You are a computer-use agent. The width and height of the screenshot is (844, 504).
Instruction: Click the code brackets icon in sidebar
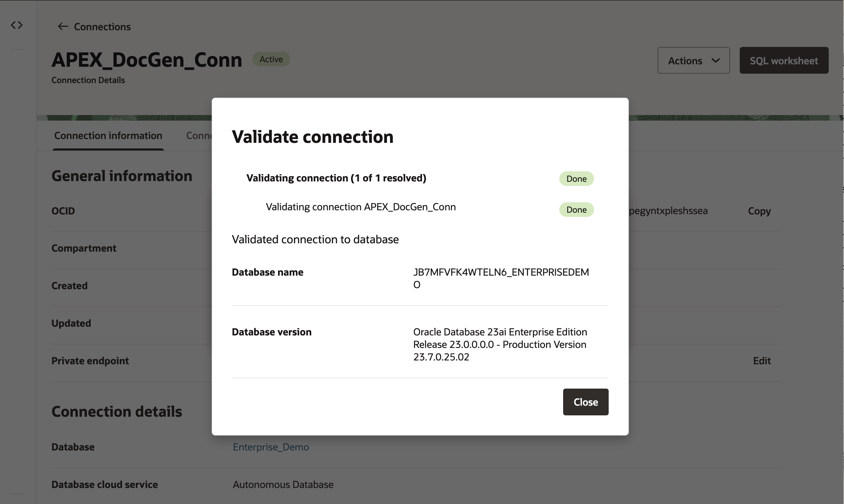(17, 25)
